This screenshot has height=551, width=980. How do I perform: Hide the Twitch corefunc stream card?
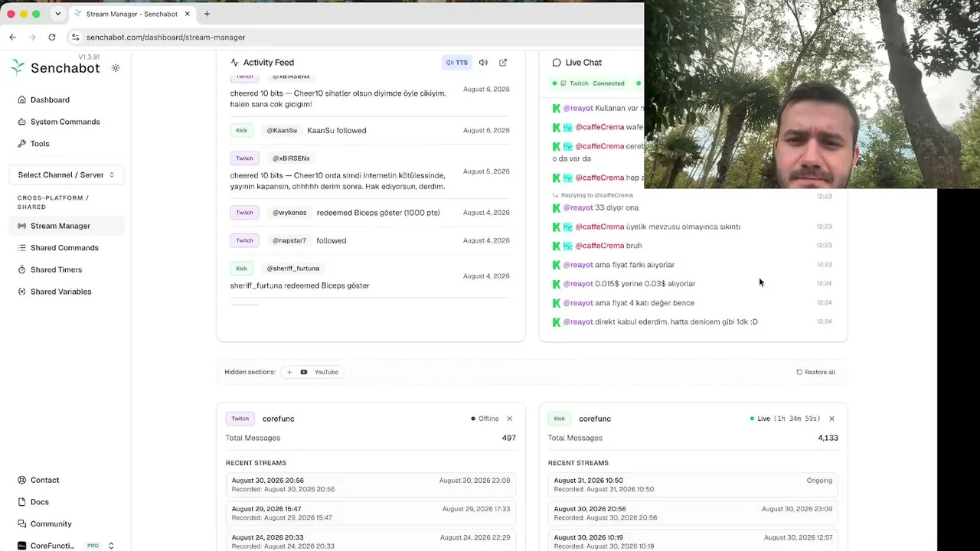[509, 419]
